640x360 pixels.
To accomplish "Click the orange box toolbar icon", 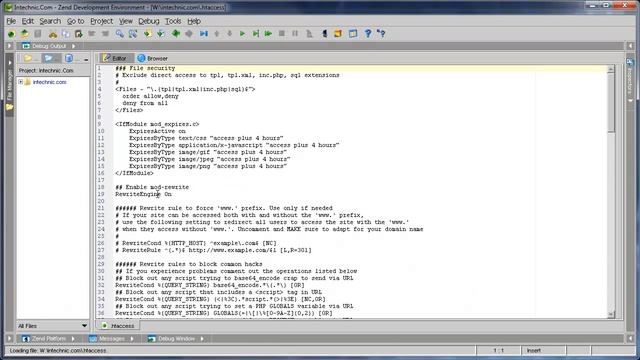I will (338, 34).
